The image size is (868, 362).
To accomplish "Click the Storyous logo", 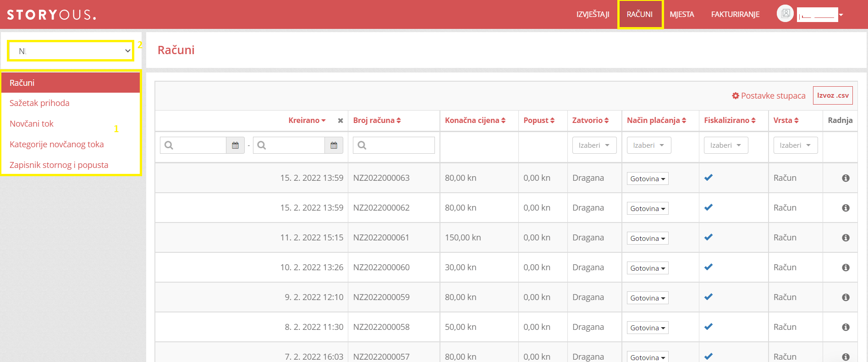I will click(51, 15).
